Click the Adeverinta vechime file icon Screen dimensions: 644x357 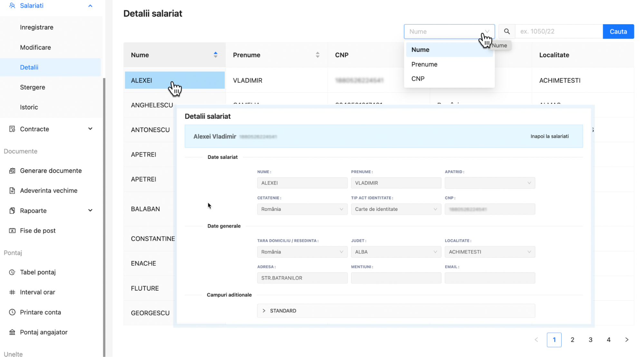12,191
